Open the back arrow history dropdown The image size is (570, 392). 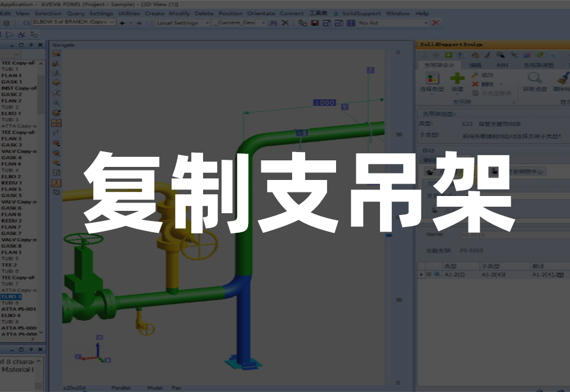pos(131,23)
